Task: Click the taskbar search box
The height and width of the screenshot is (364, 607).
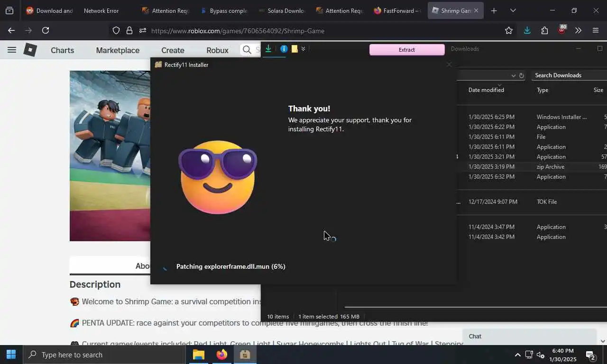Action: (x=104, y=355)
